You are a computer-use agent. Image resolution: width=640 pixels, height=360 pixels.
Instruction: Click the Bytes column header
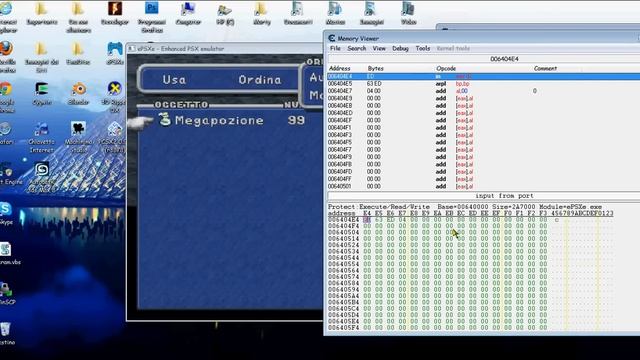coord(376,68)
